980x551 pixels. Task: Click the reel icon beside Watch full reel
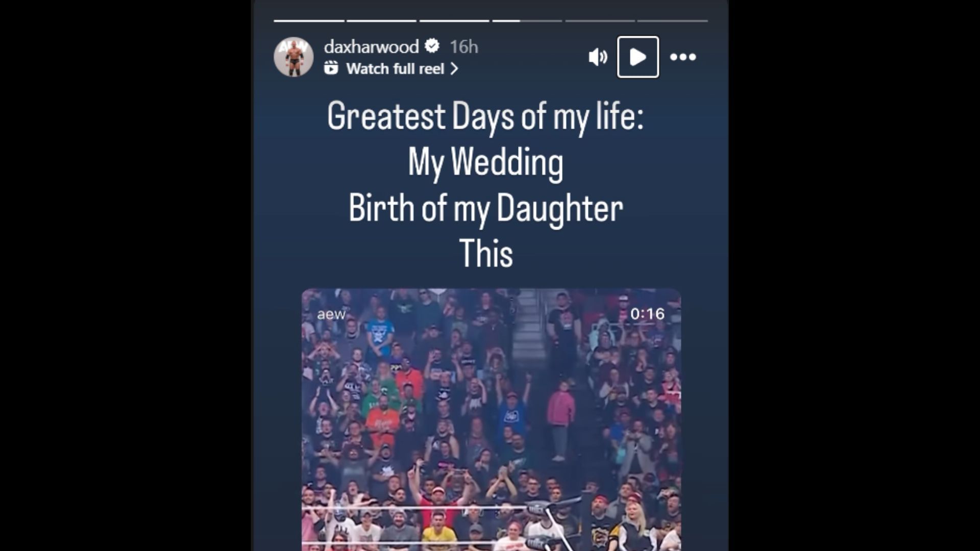(331, 68)
